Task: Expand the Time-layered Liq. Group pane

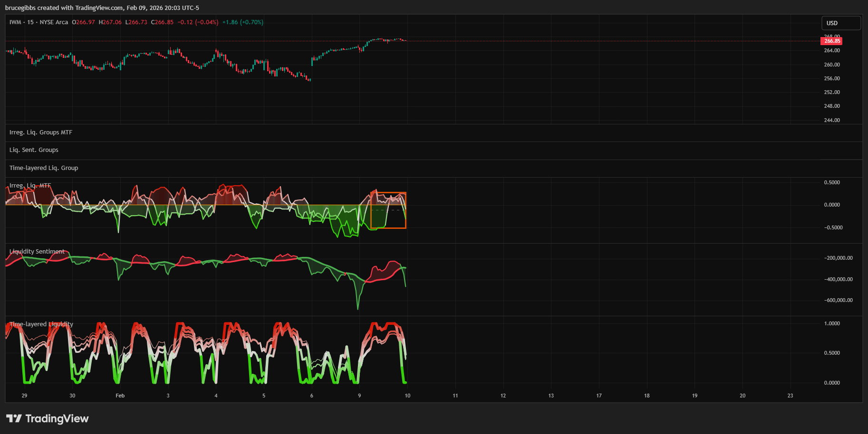Action: tap(44, 168)
